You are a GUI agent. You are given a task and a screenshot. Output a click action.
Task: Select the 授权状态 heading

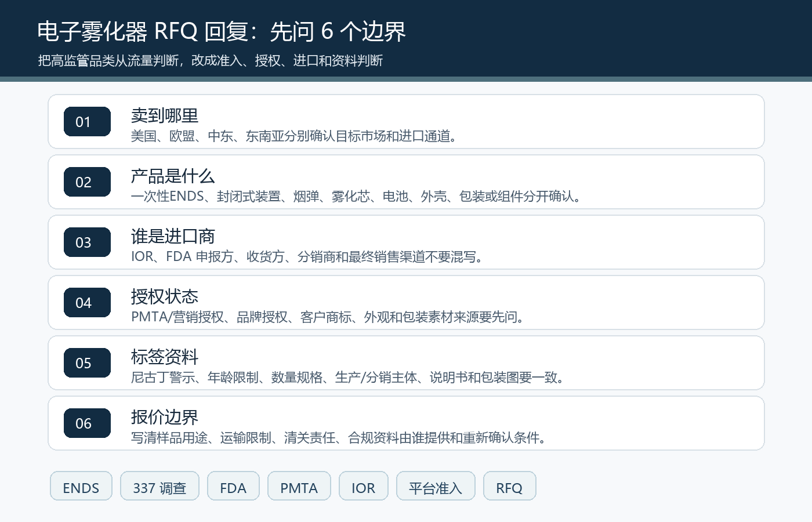point(165,296)
